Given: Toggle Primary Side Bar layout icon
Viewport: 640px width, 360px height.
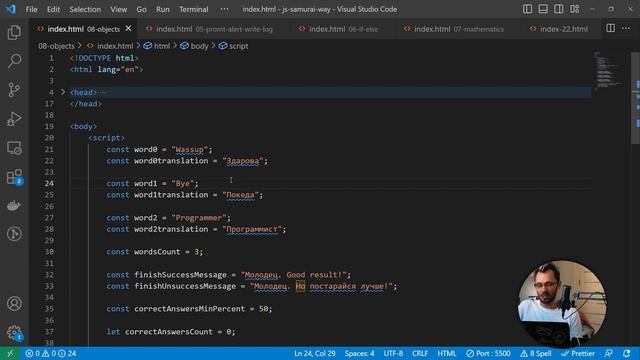Looking at the screenshot, I should [x=527, y=9].
